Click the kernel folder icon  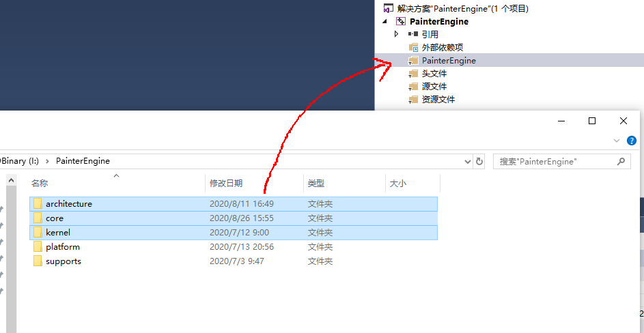38,233
